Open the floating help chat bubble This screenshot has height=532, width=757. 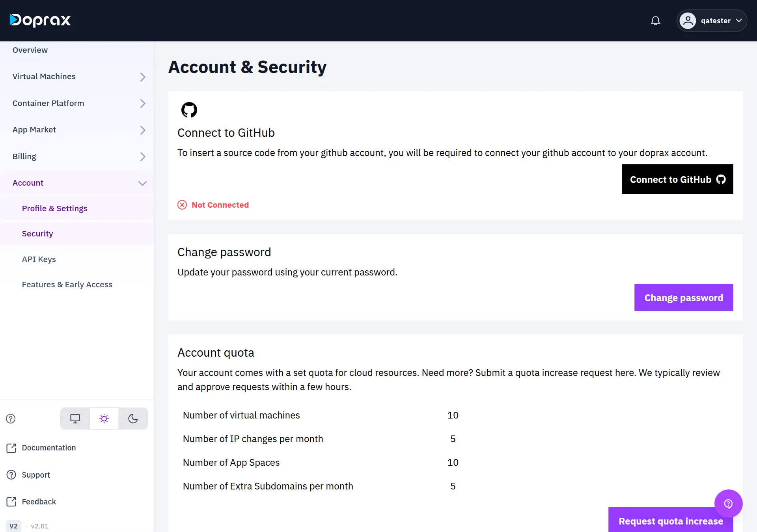(728, 504)
